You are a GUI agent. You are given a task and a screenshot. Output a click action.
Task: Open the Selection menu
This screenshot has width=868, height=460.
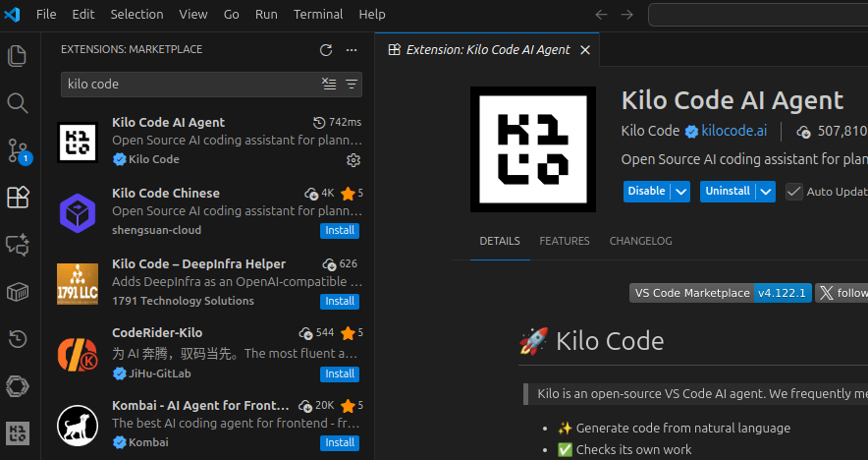tap(136, 15)
